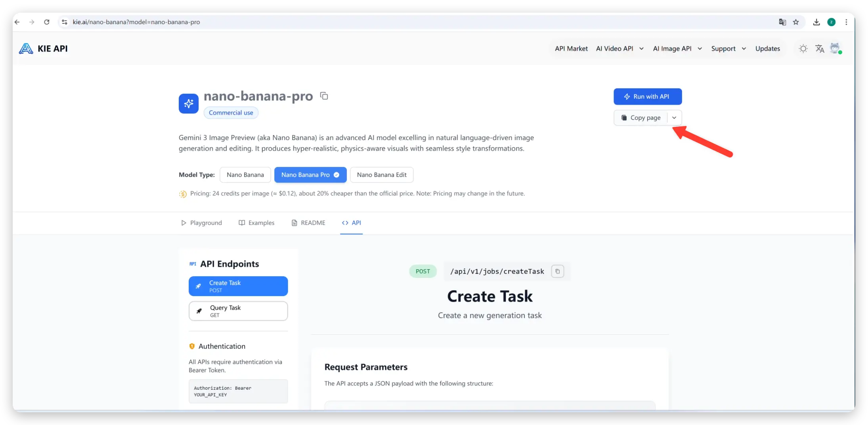Expand the Support menu

pos(729,48)
